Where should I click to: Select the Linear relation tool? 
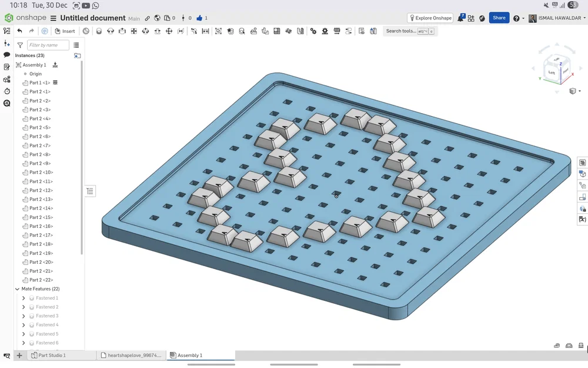pos(348,31)
